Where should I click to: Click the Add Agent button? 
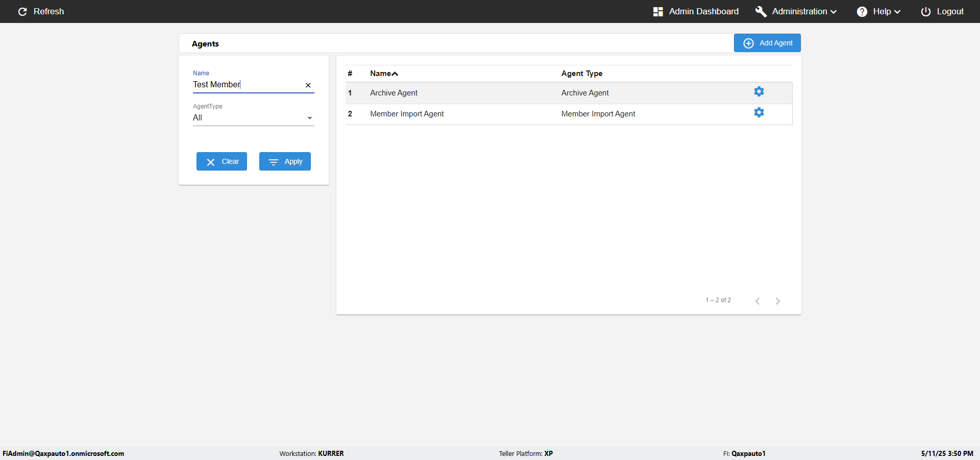point(767,43)
